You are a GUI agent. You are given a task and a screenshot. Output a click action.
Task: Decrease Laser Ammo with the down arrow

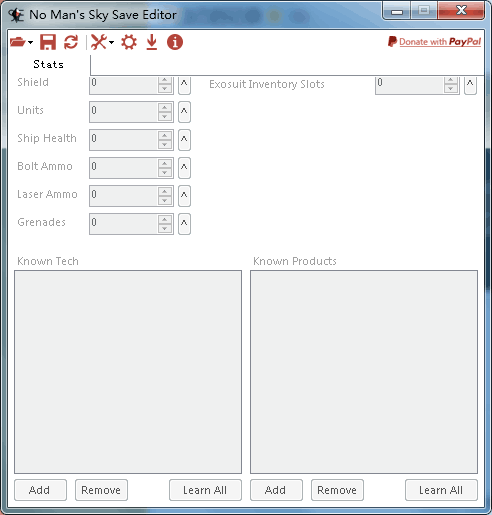(165, 200)
